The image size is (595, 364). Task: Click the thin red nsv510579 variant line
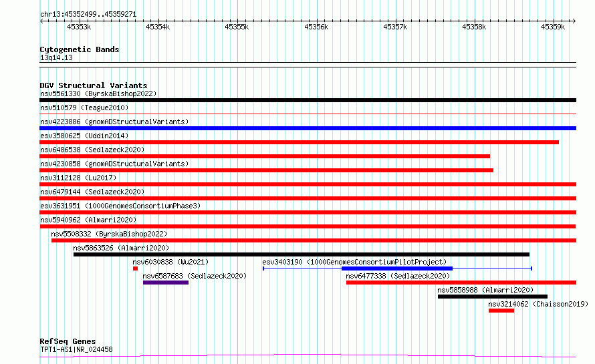[308, 114]
